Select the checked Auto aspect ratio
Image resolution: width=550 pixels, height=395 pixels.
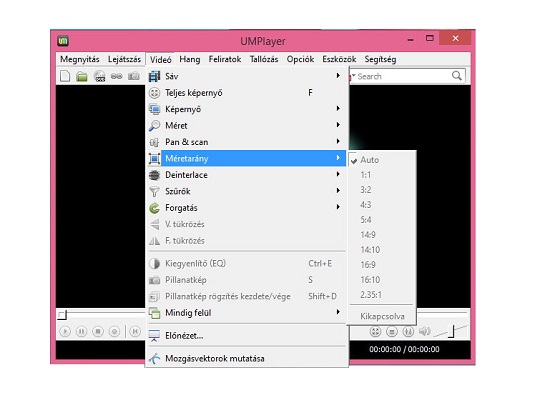tap(382, 160)
